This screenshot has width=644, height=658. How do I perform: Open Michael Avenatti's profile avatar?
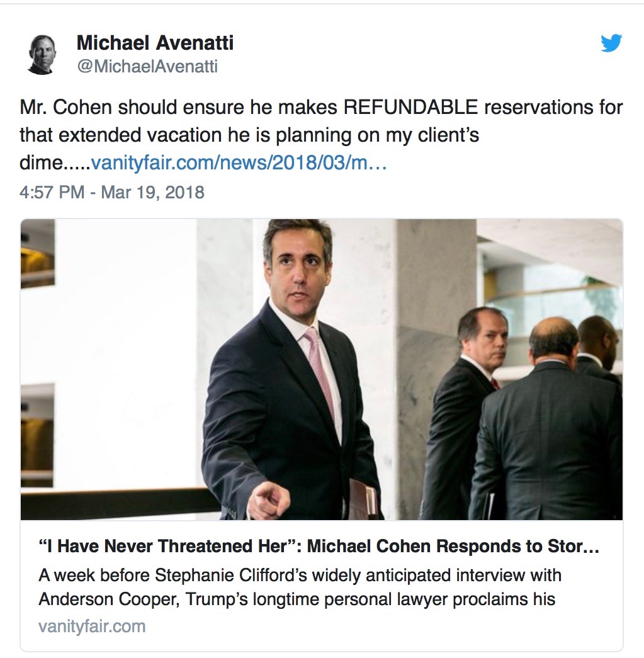coord(43,54)
